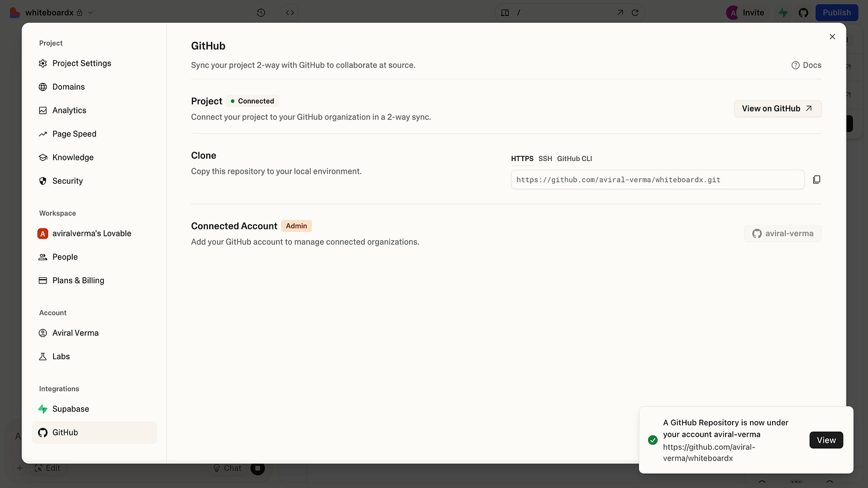Click the Chat button at bottom
The height and width of the screenshot is (488, 868).
[x=227, y=468]
